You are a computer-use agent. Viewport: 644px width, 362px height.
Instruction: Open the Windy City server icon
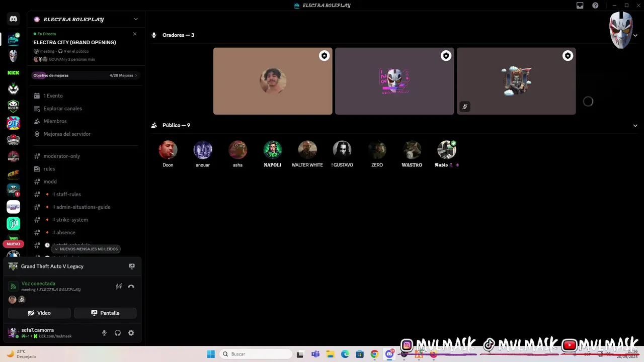[x=14, y=157]
